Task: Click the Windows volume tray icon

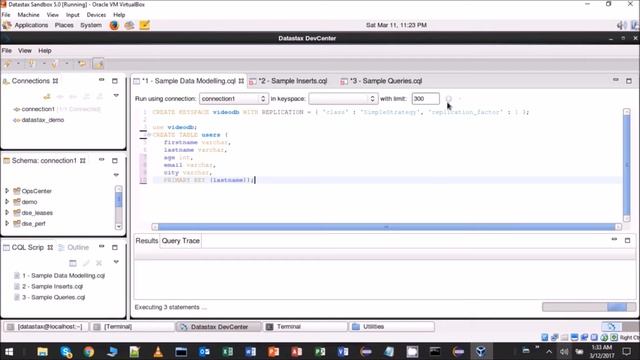Action: (x=564, y=351)
